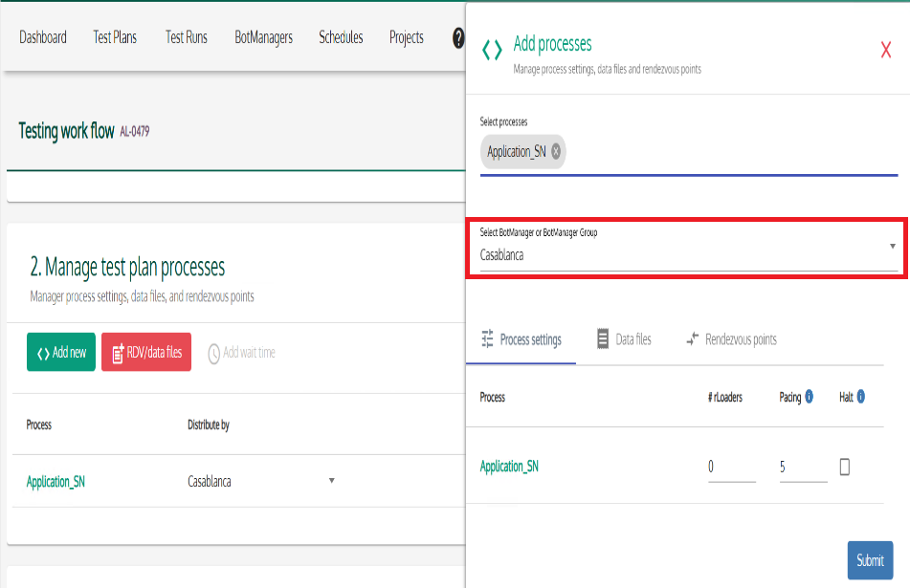
Task: Open the Schedules page
Action: tap(341, 37)
